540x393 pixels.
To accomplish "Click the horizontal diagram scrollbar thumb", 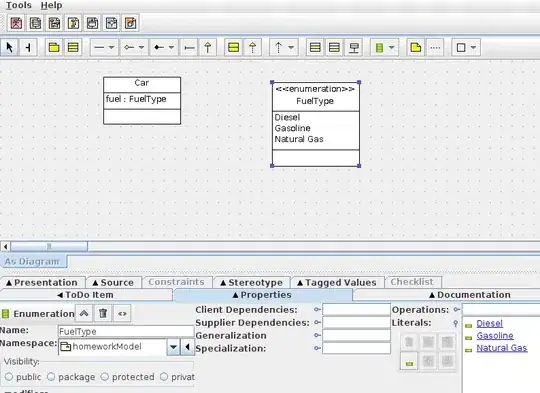I will pos(49,246).
